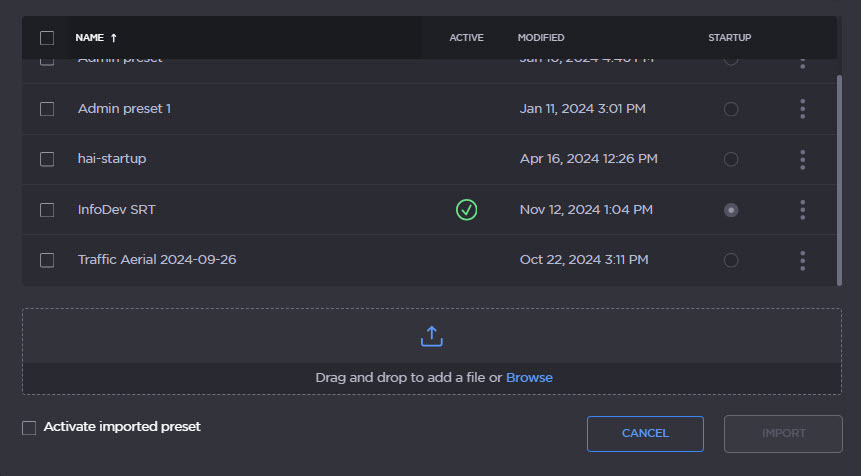Click the green active checkmark on InfoDev SRT
The image size is (861, 476).
pyautogui.click(x=466, y=210)
